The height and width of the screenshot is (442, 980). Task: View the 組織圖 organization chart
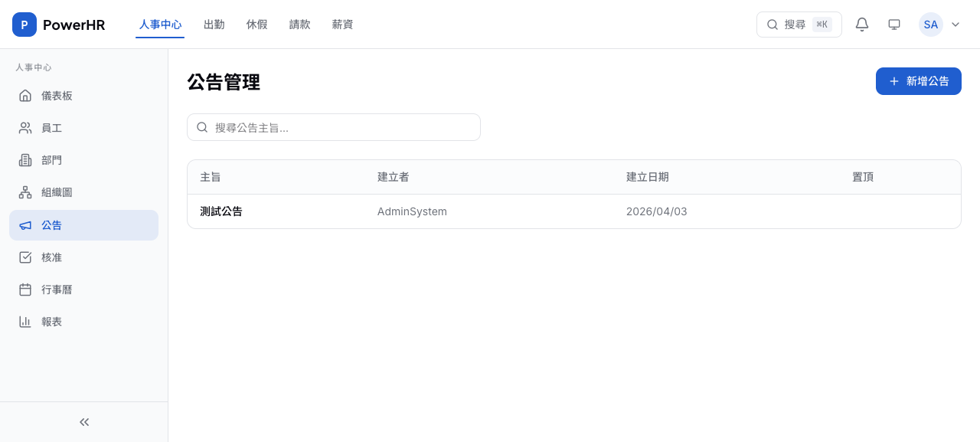(x=57, y=192)
